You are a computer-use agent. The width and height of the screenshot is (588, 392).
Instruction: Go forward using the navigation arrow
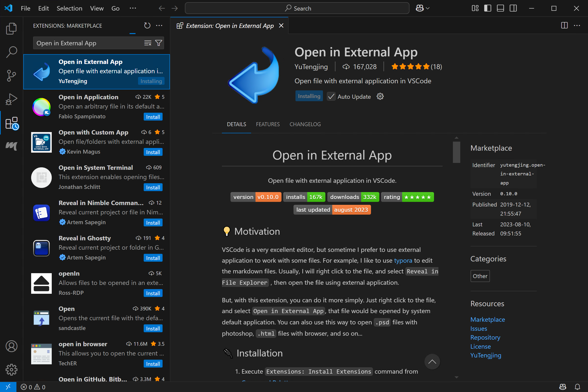point(175,8)
